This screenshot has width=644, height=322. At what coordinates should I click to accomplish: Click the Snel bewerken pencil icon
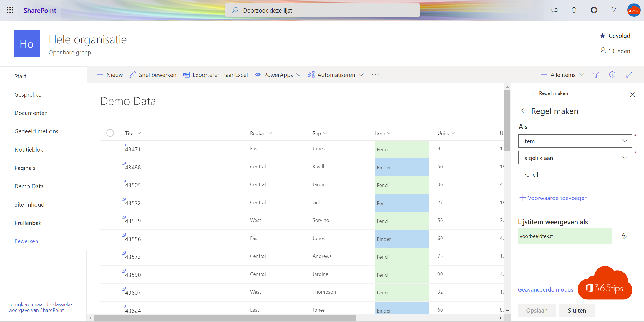tap(133, 74)
